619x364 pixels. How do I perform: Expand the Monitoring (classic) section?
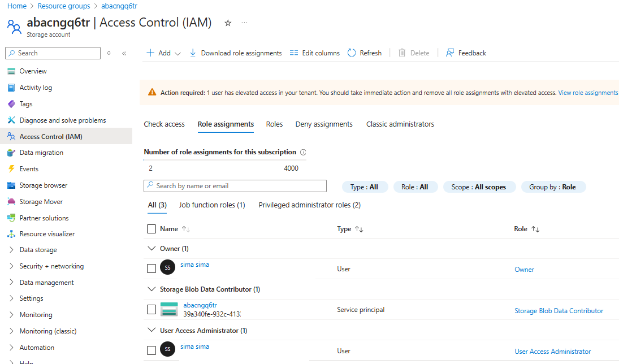click(11, 331)
